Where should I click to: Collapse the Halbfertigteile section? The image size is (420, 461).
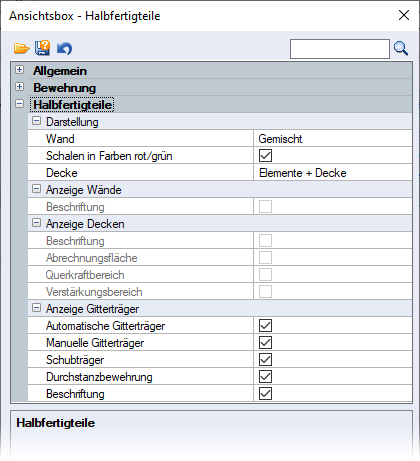tap(20, 104)
